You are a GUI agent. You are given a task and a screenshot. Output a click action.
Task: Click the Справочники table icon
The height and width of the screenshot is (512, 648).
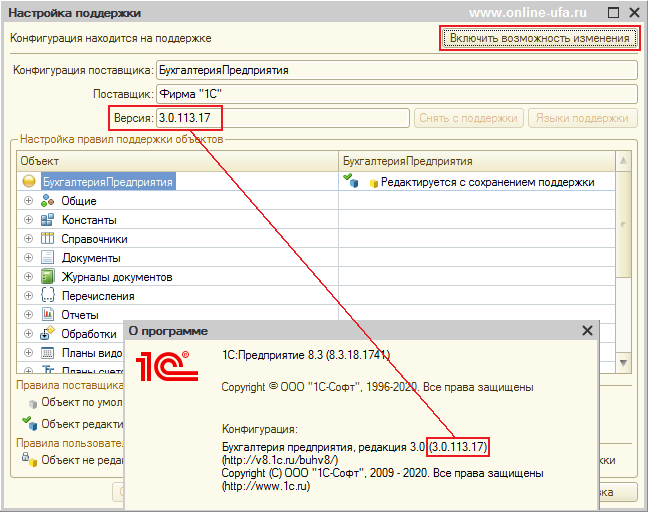[47, 239]
